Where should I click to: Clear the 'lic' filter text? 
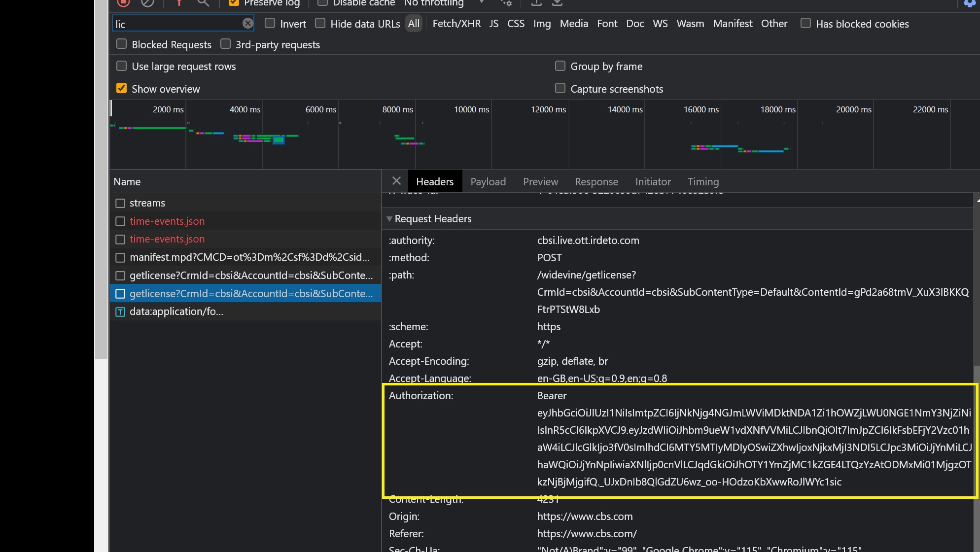(247, 23)
